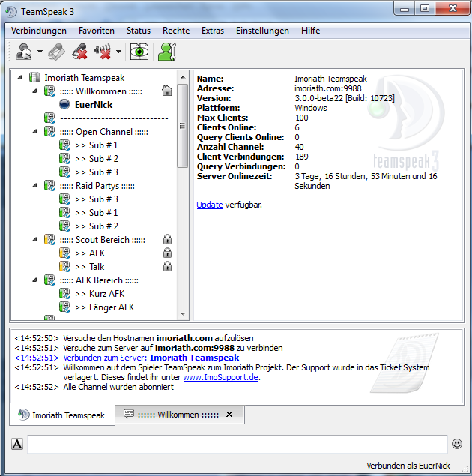Click the disconnect from server icon
This screenshot has height=476, width=472.
[57, 52]
